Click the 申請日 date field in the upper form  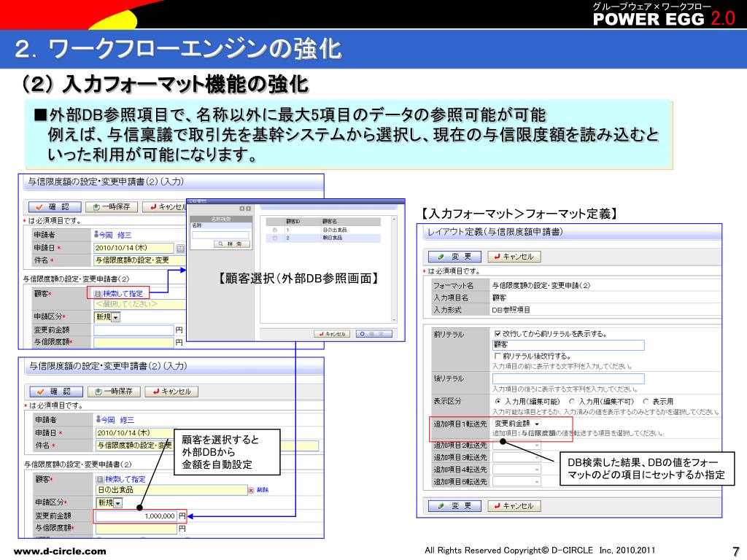point(134,248)
